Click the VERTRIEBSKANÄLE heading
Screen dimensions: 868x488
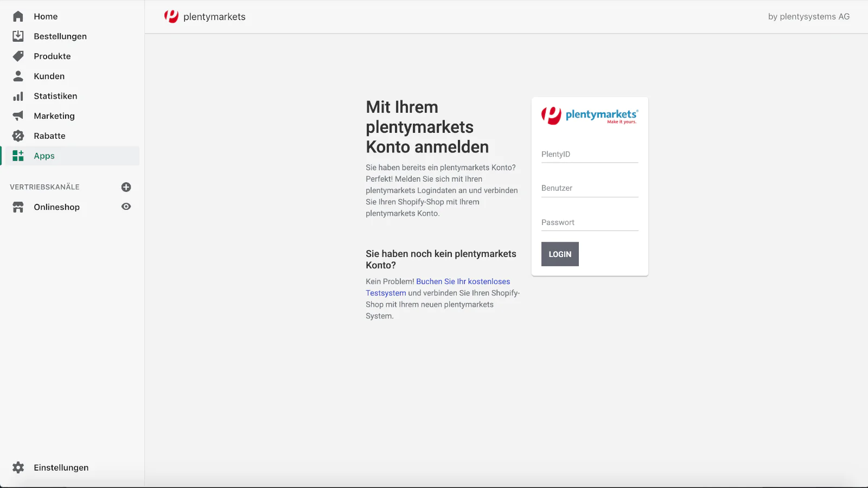(44, 187)
